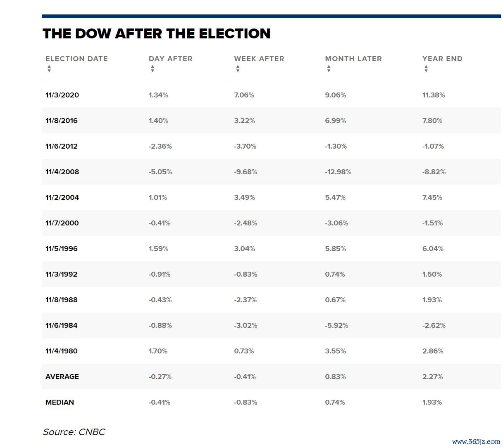
Task: Click the www.365jz.com watermark link
Action: [476, 441]
